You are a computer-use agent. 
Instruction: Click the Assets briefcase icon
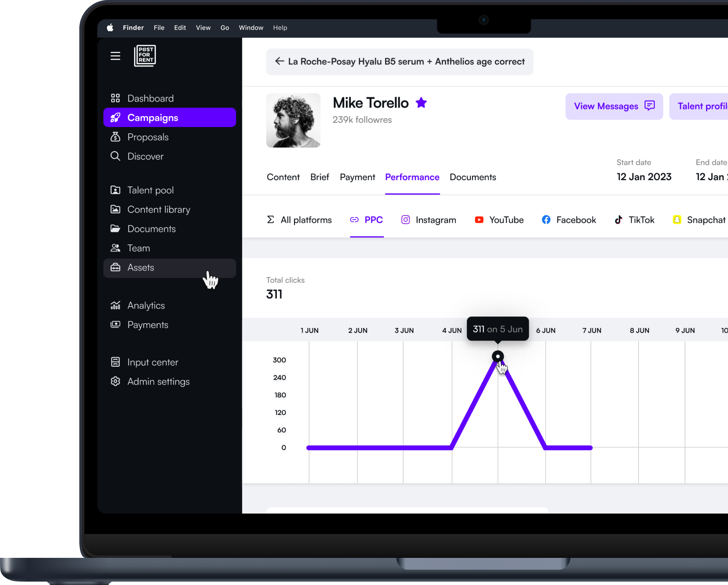click(x=115, y=267)
